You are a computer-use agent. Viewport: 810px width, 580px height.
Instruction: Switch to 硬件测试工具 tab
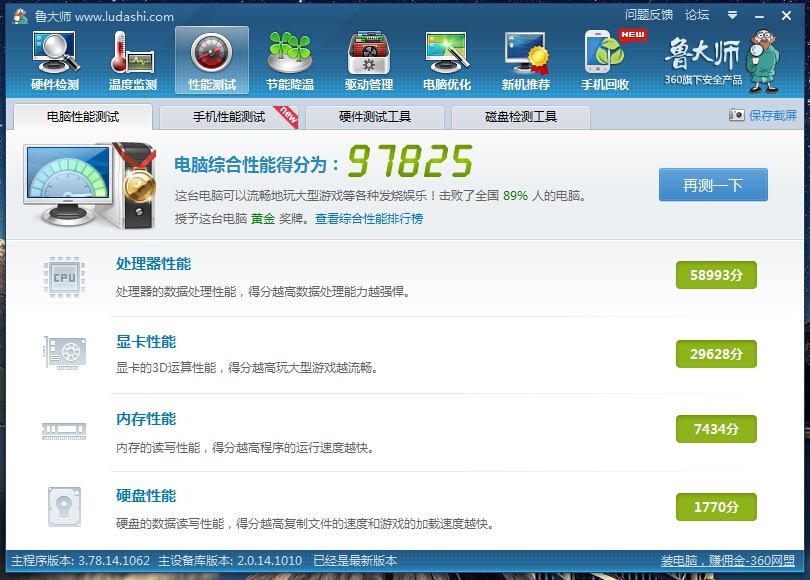(x=375, y=117)
